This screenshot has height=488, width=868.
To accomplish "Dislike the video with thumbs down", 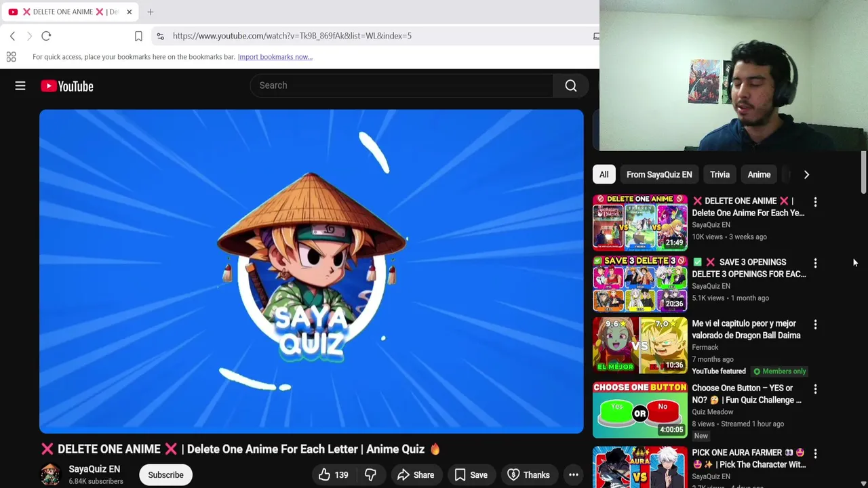I will [370, 475].
